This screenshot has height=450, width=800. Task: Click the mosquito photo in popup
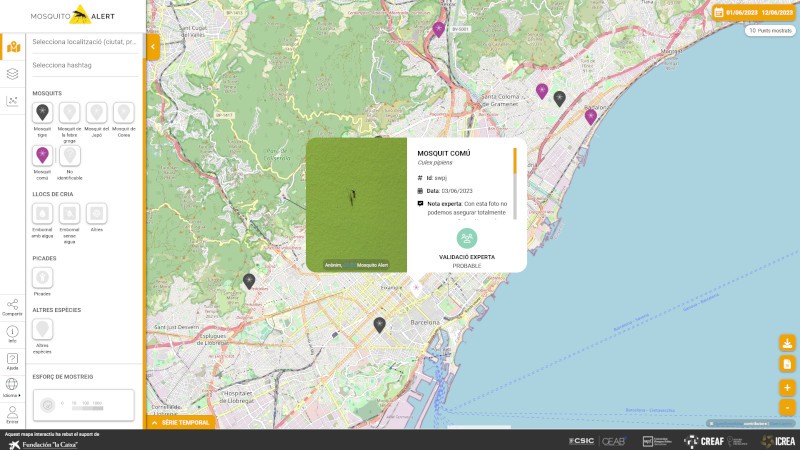(x=357, y=205)
